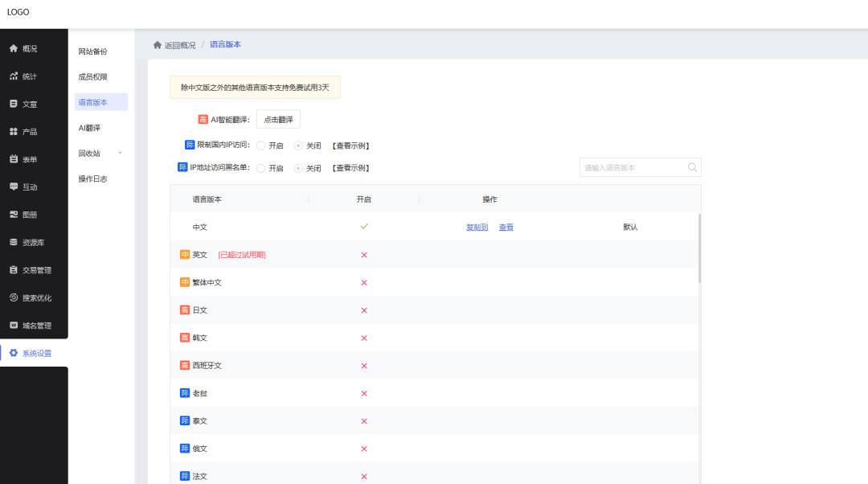Open AI翻译 menu item

pyautogui.click(x=89, y=128)
